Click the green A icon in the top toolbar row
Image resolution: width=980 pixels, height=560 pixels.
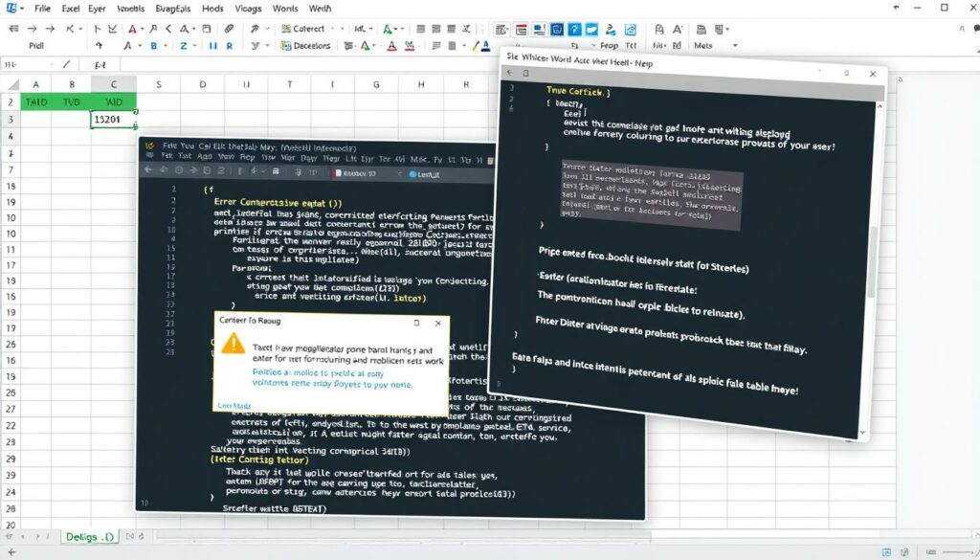[x=388, y=29]
